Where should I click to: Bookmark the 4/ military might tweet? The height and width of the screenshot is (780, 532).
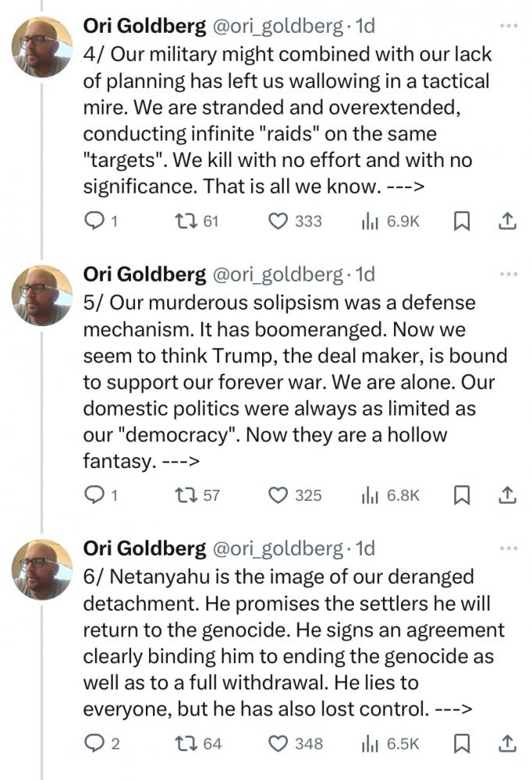[461, 222]
